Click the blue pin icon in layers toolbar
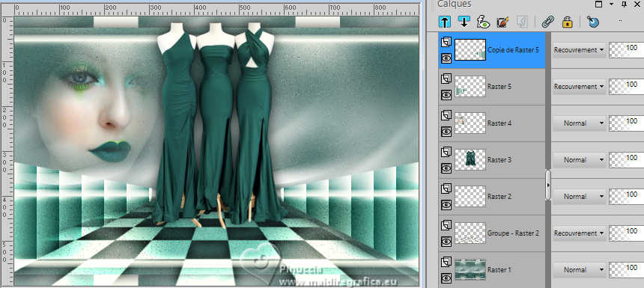 592,22
